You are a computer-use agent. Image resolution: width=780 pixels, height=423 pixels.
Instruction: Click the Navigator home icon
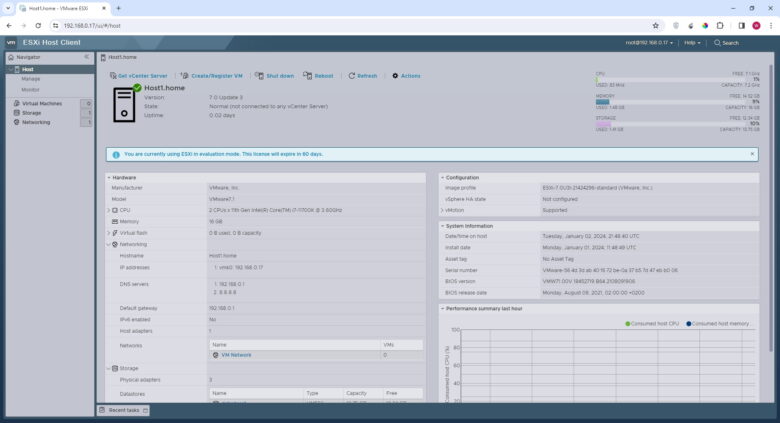pos(11,58)
